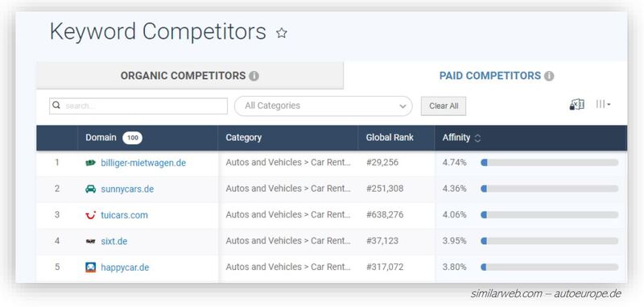Click the info icon beside Organic Competitors
The height and width of the screenshot is (307, 644).
[x=254, y=76]
